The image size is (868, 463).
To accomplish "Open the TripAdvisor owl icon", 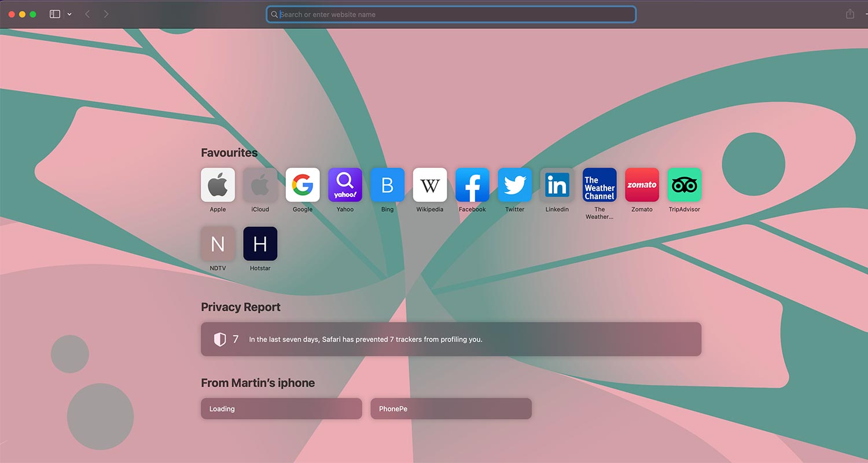I will 685,185.
